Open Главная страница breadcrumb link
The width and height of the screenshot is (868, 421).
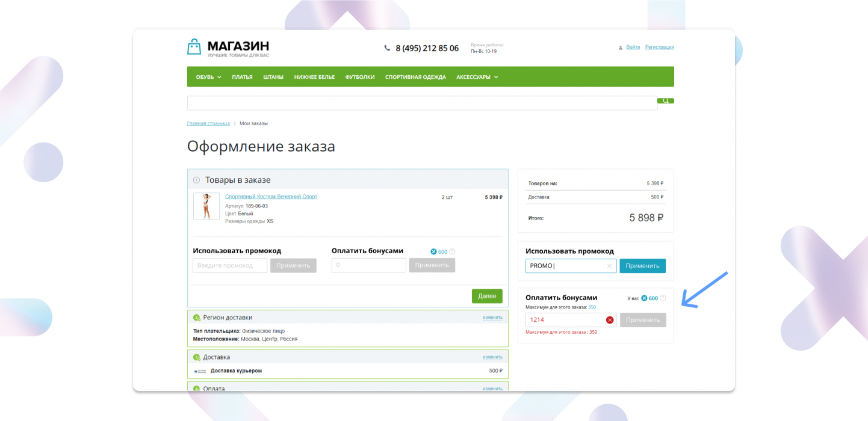point(208,123)
